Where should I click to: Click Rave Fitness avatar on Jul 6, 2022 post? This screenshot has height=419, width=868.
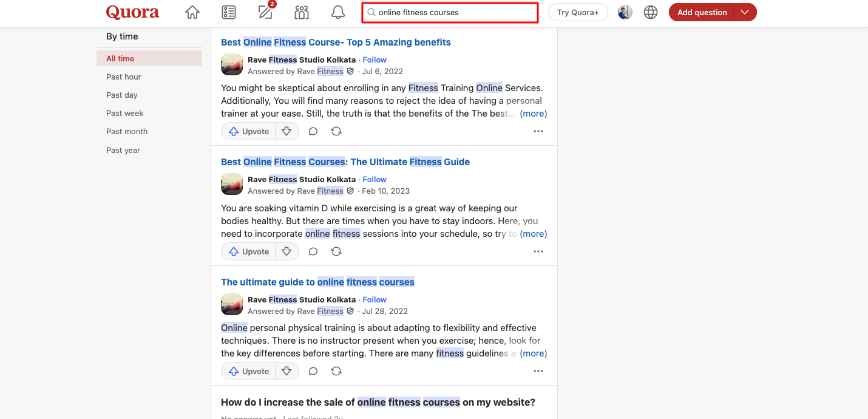tap(232, 65)
